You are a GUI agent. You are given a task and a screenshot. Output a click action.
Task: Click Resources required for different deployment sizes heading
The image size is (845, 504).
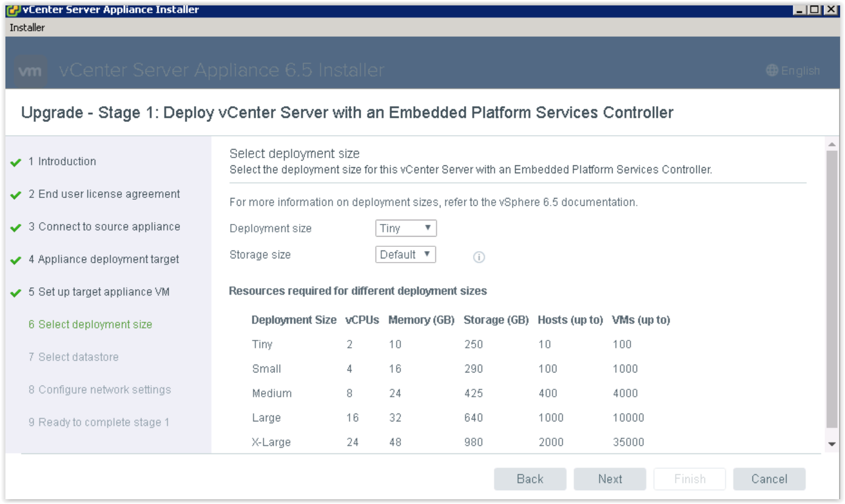tap(358, 291)
